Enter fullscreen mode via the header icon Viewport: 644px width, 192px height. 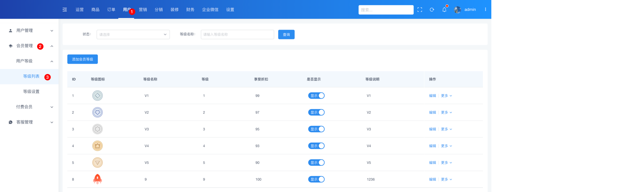point(419,9)
